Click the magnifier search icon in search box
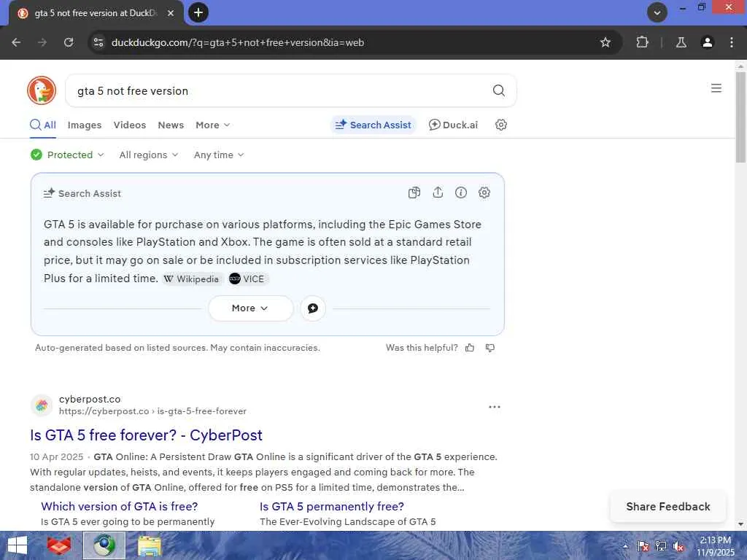 click(498, 90)
